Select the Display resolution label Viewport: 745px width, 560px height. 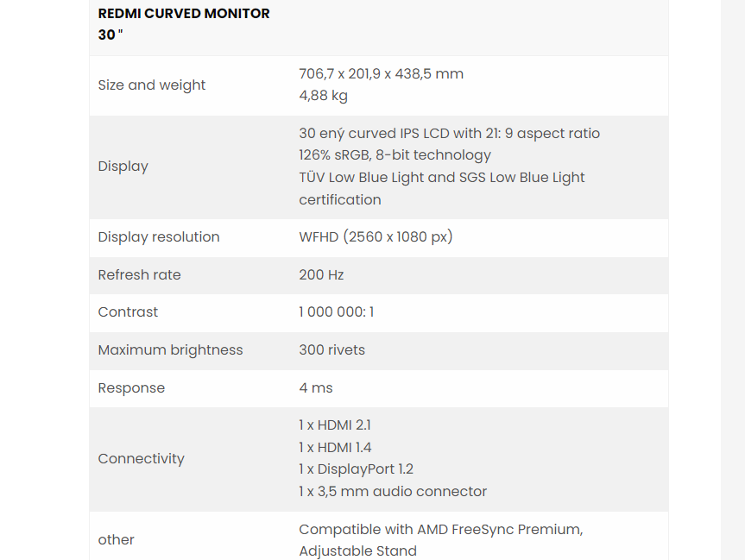[x=159, y=236]
